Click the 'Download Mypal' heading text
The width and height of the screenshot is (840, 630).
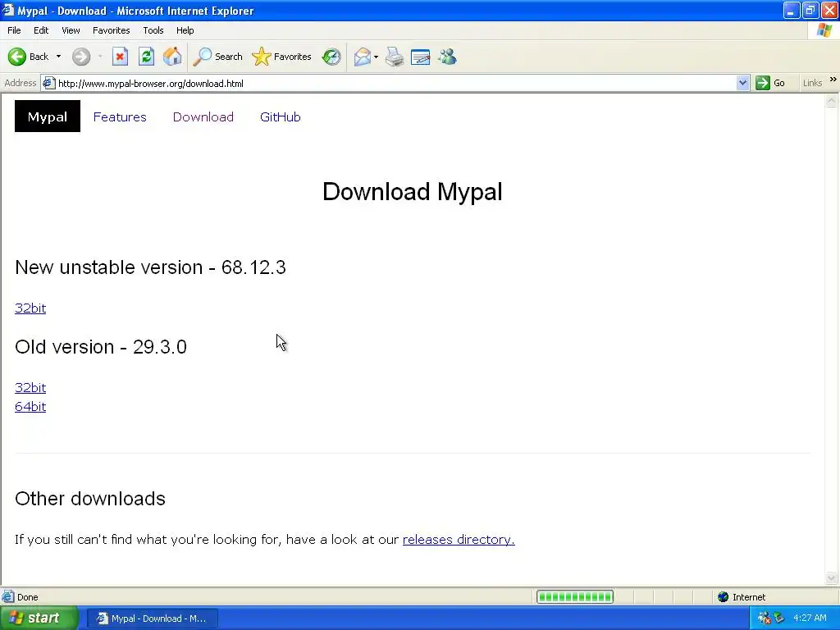(413, 191)
